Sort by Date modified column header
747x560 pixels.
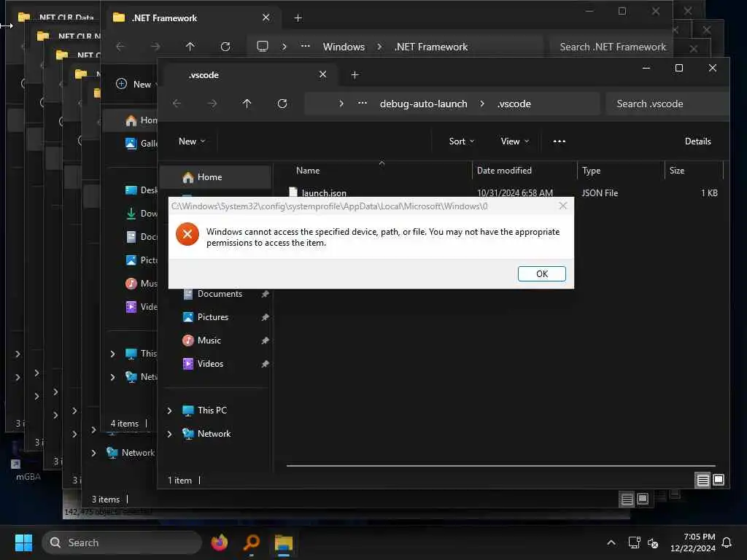pos(524,171)
